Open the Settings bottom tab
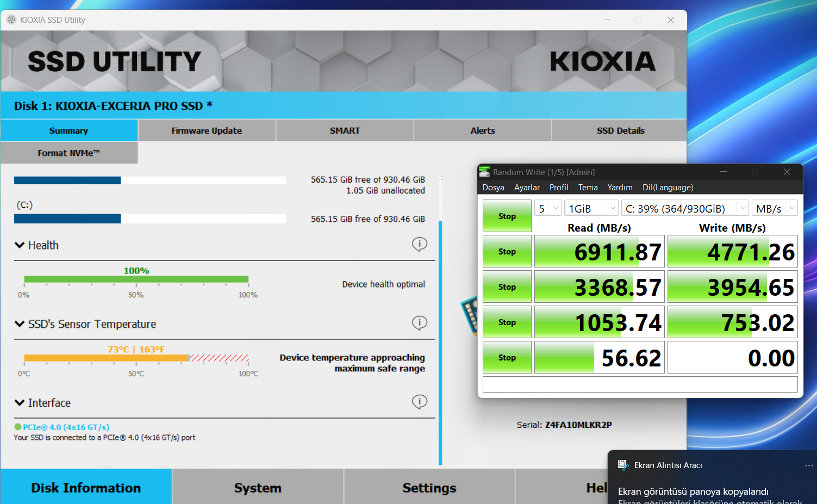The width and height of the screenshot is (817, 504). pyautogui.click(x=429, y=487)
